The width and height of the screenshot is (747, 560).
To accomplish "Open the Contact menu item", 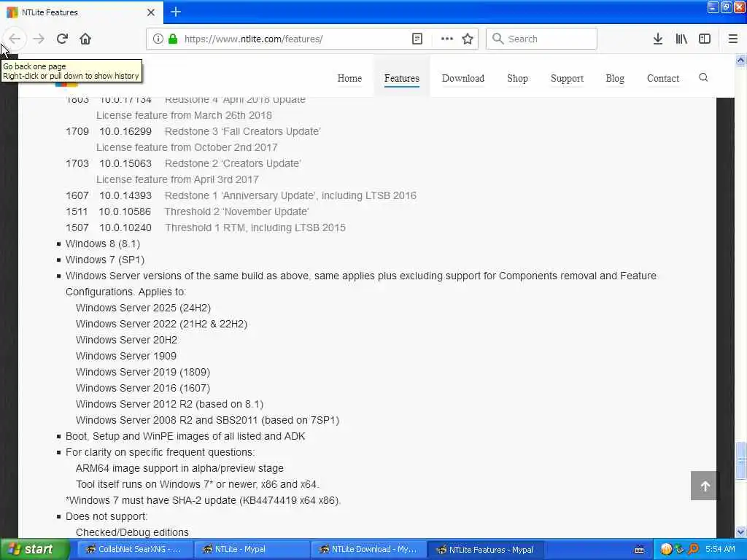I will 663,78.
